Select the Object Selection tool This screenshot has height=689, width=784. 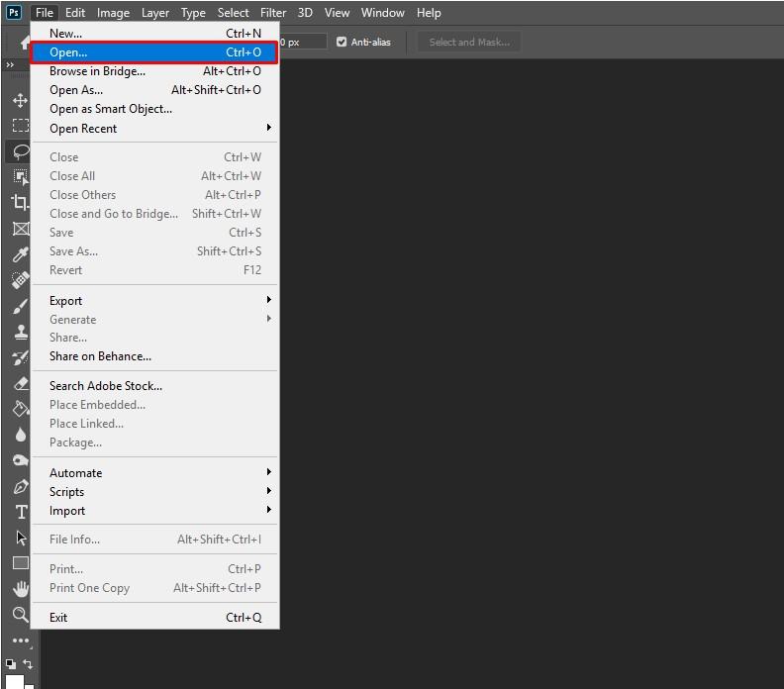click(x=20, y=176)
